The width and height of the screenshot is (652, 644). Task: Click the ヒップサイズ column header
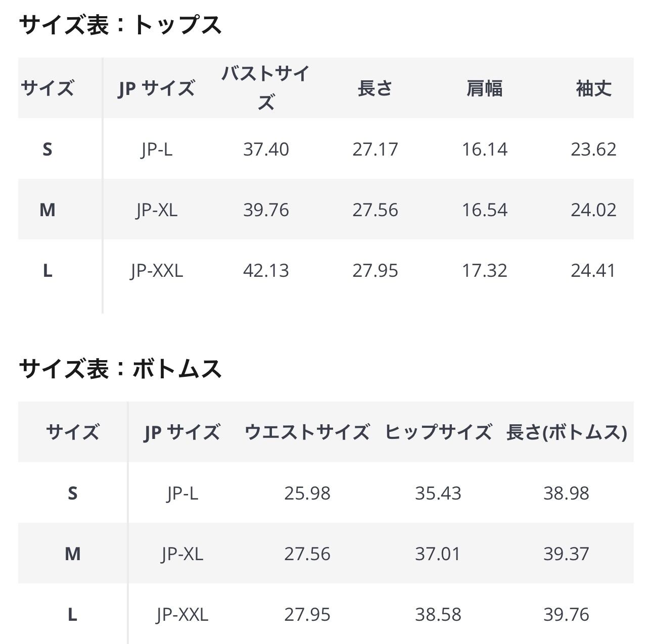pos(438,432)
